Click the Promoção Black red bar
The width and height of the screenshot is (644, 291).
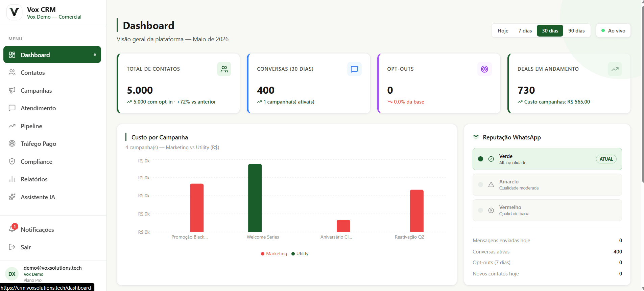point(197,208)
